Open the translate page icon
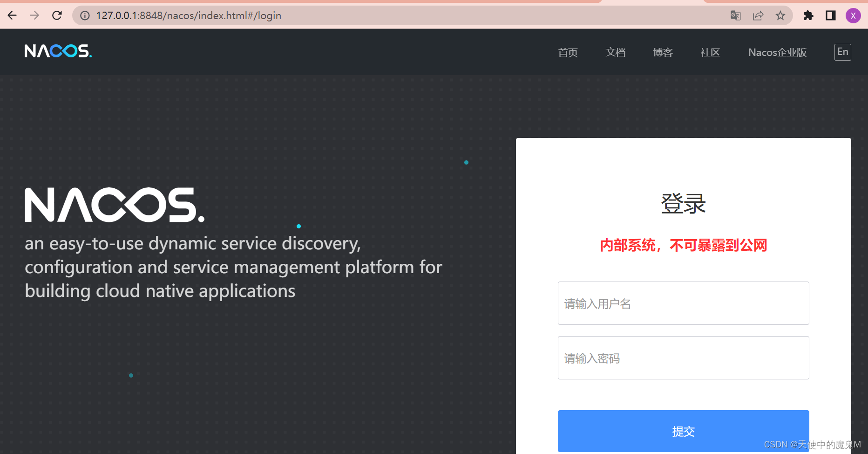The width and height of the screenshot is (868, 454). 736,15
